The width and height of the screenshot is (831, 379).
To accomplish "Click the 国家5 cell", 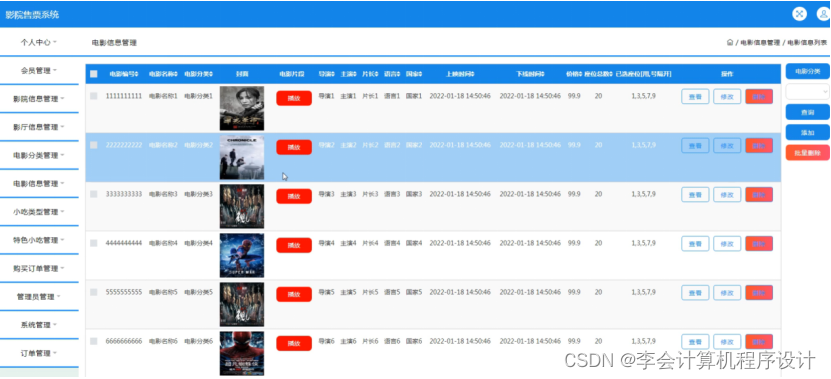I will pyautogui.click(x=414, y=292).
